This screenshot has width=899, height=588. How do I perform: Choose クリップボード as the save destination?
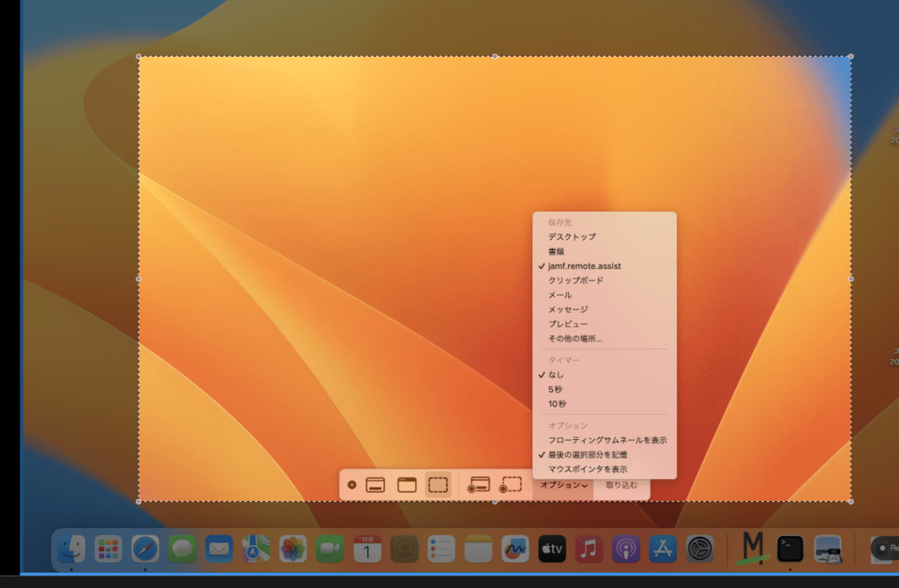coord(575,281)
